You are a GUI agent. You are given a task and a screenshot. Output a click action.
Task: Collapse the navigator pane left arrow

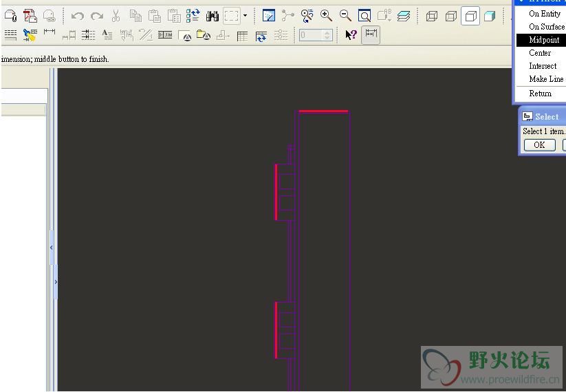(52, 248)
